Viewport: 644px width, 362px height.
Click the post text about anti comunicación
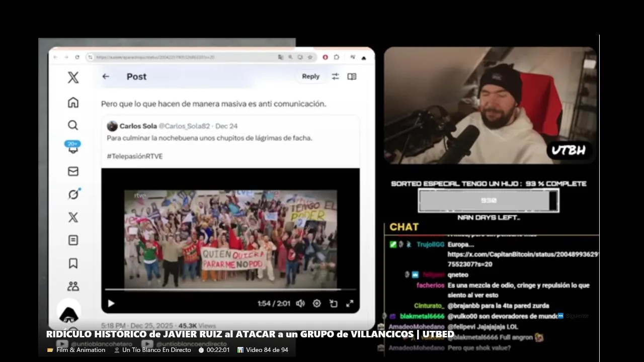pyautogui.click(x=214, y=104)
